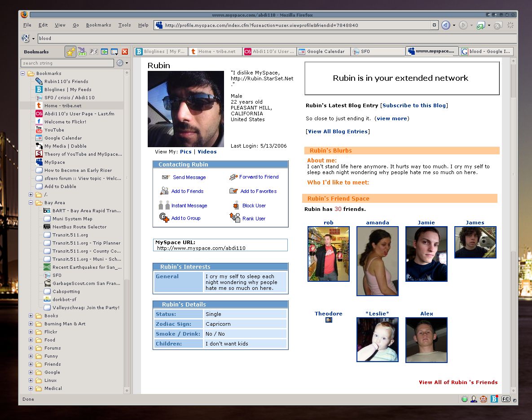The width and height of the screenshot is (532, 420).
Task: Open the Tools menu
Action: pos(124,25)
